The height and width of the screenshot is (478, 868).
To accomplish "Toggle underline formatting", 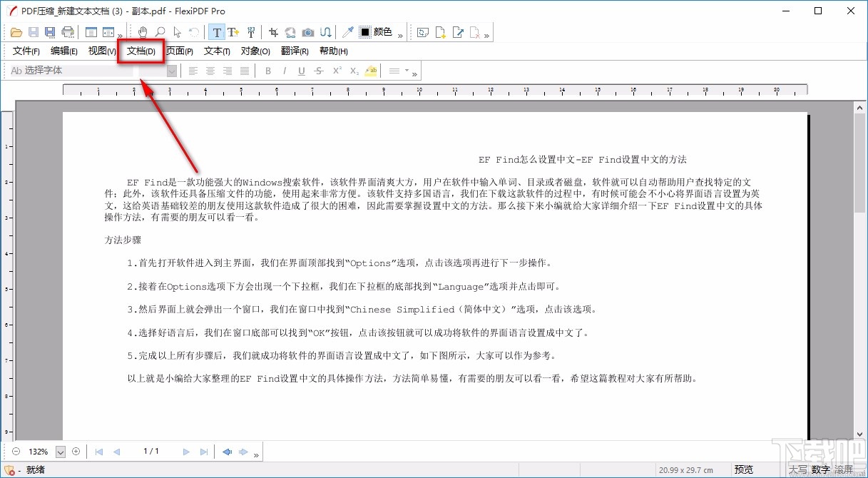I will 302,71.
